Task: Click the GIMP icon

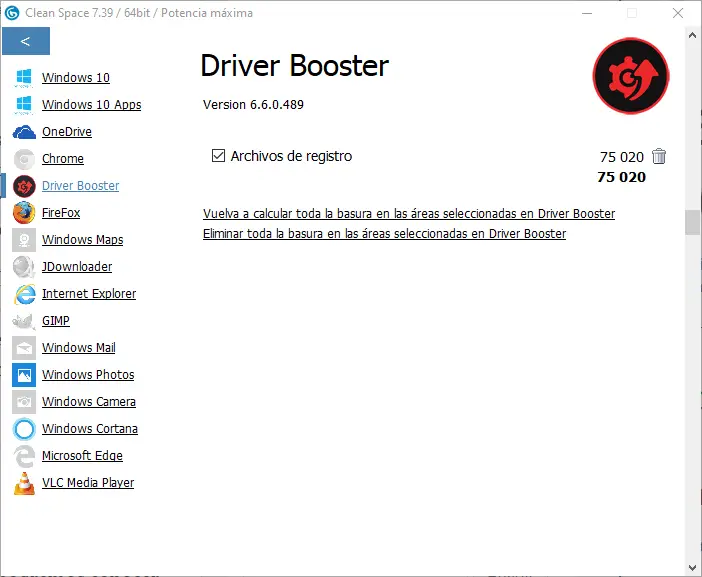Action: pyautogui.click(x=24, y=321)
